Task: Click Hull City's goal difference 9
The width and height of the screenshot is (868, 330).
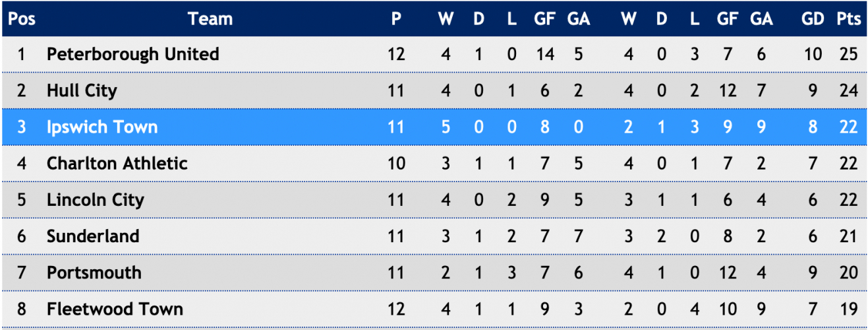Action: [813, 90]
